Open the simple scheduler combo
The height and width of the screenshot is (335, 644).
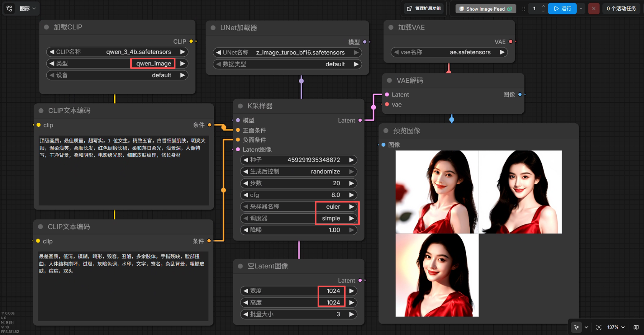pyautogui.click(x=298, y=218)
